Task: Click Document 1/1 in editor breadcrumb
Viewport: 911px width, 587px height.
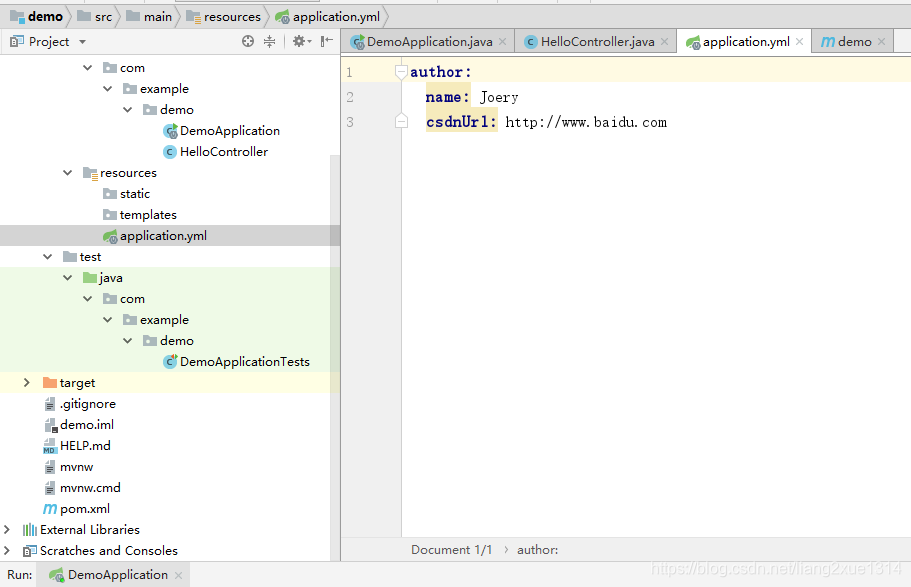Action: pos(451,550)
